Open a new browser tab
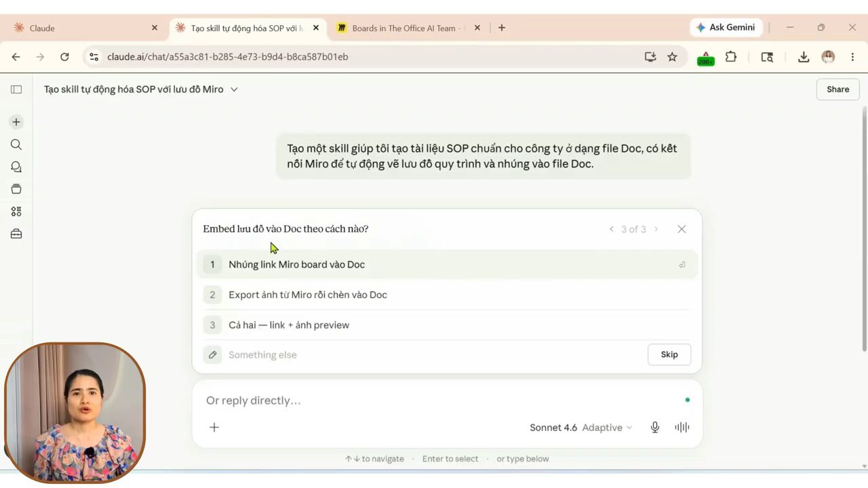 502,28
